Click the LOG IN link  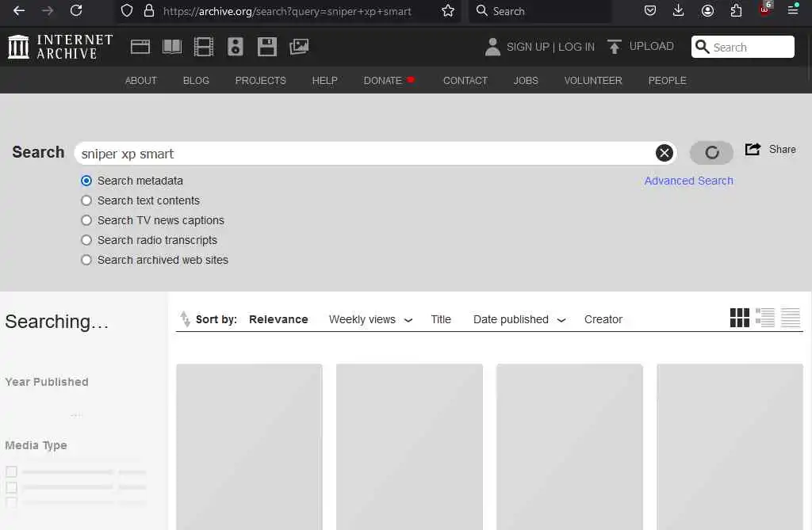(x=576, y=47)
